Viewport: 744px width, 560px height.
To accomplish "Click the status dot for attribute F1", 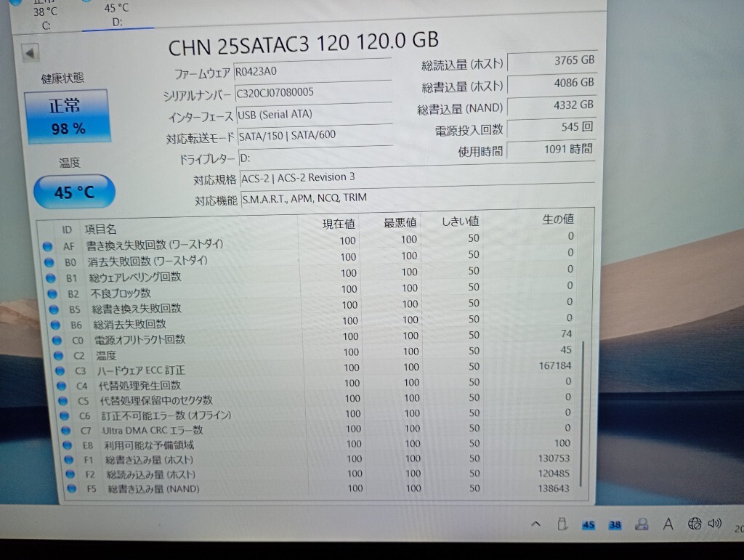I will pos(69,460).
